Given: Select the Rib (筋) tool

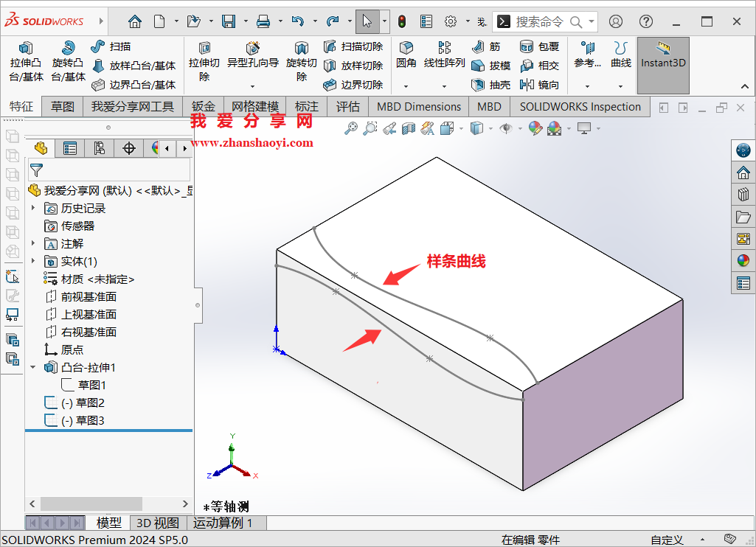Looking at the screenshot, I should (x=486, y=46).
